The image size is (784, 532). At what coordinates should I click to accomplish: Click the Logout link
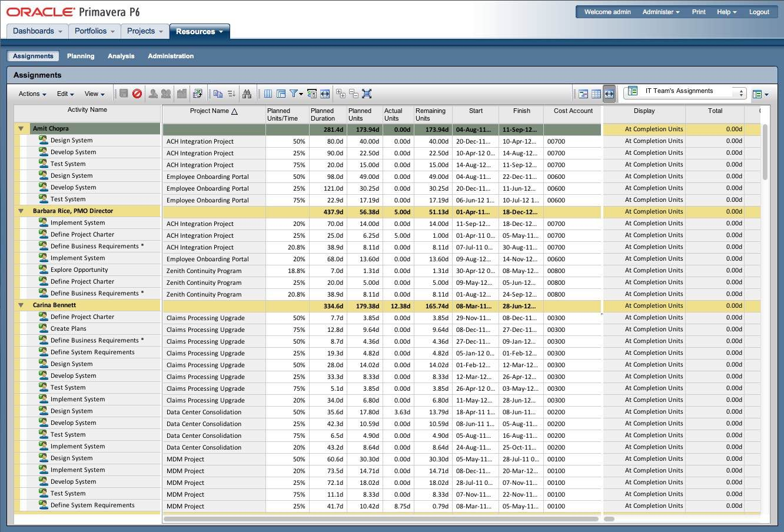coord(759,12)
